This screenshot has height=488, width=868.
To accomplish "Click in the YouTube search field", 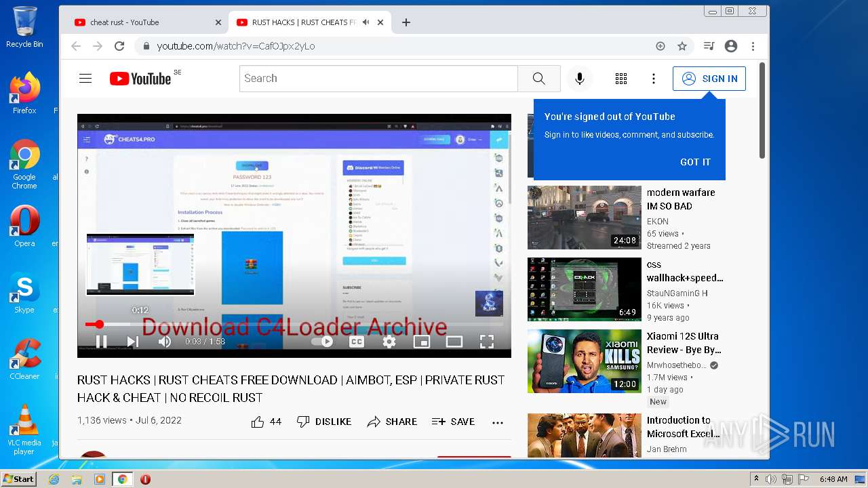I will (378, 79).
